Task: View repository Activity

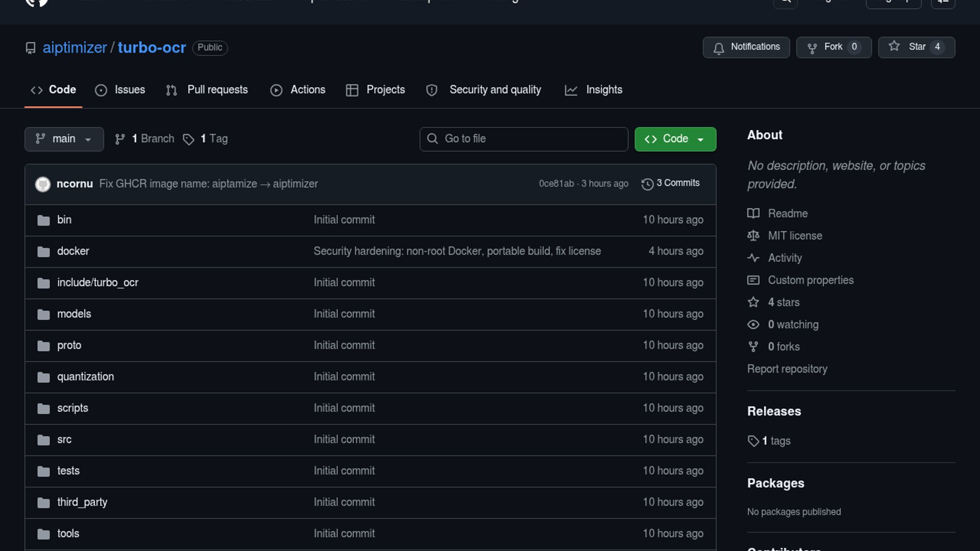Action: pos(785,258)
